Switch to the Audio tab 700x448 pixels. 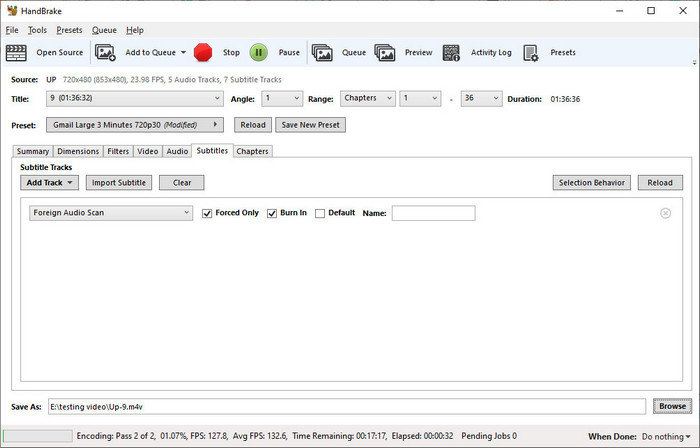click(177, 151)
